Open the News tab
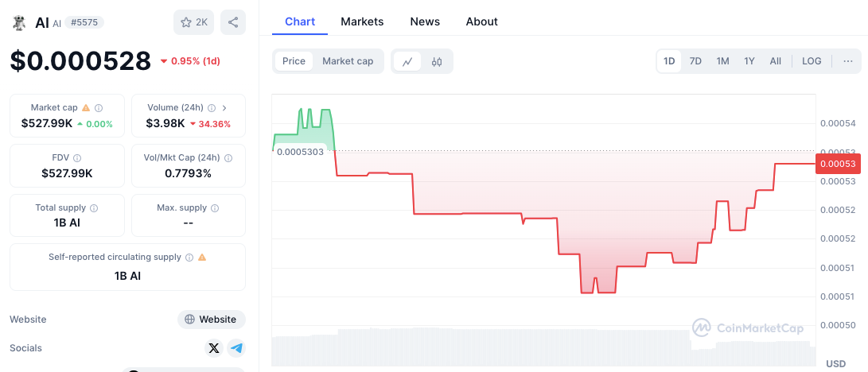 pos(425,21)
